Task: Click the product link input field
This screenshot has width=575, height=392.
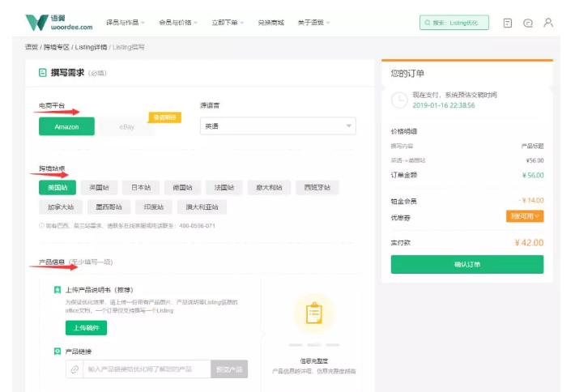Action: click(x=147, y=369)
